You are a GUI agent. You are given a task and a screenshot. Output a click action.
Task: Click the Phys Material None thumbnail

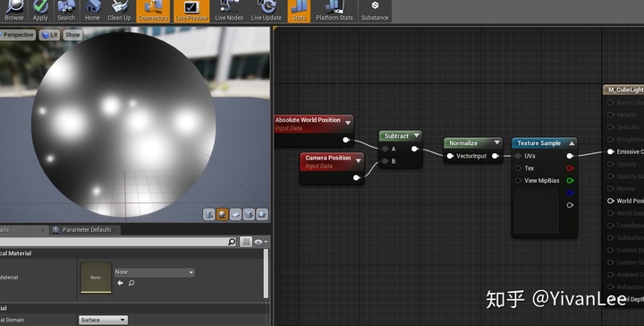pos(96,278)
